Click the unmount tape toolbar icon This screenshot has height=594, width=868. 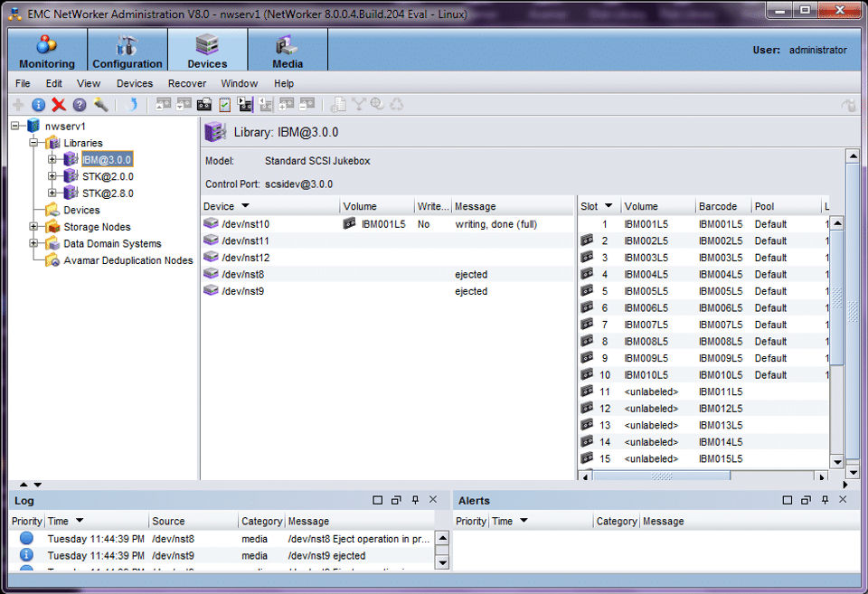pyautogui.click(x=184, y=104)
